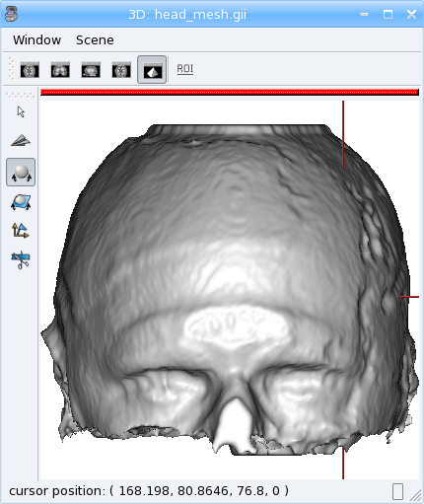Switch to axial view, leftmost orientation icon
Viewport: 424px width, 504px height.
click(30, 70)
